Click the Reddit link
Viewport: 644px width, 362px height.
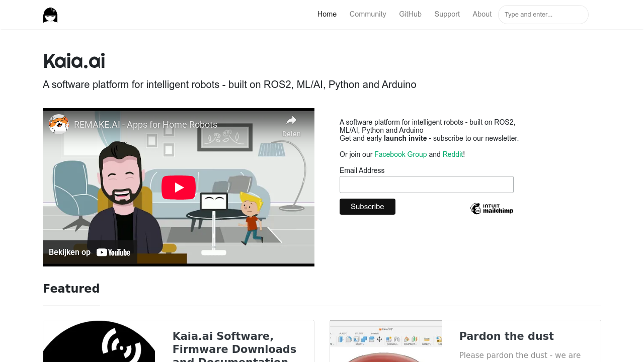pos(452,154)
